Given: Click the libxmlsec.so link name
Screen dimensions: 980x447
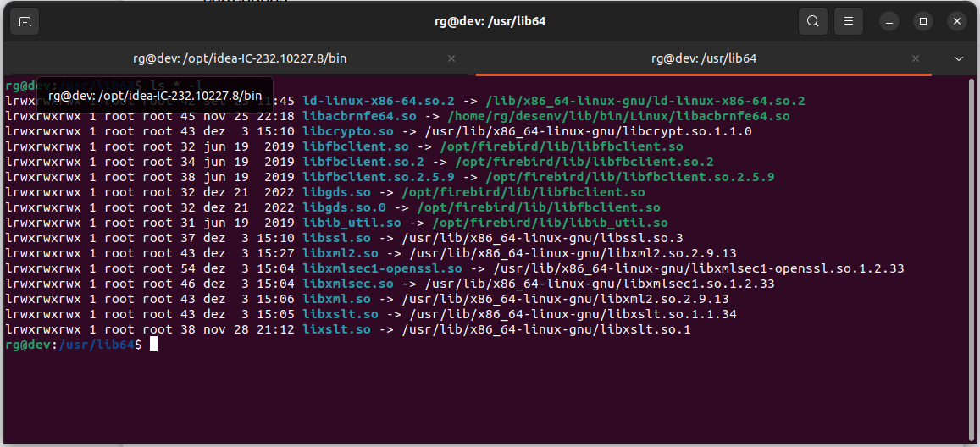Looking at the screenshot, I should pyautogui.click(x=347, y=284).
